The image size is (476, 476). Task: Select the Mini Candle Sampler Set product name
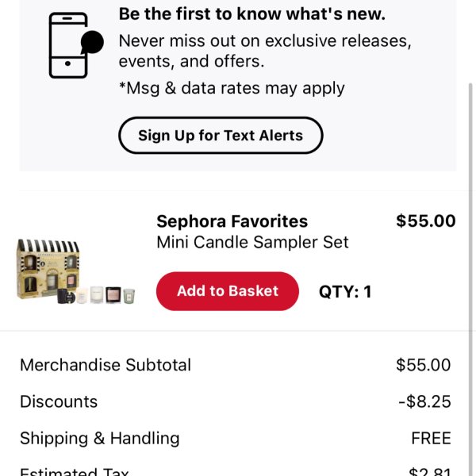coord(252,242)
